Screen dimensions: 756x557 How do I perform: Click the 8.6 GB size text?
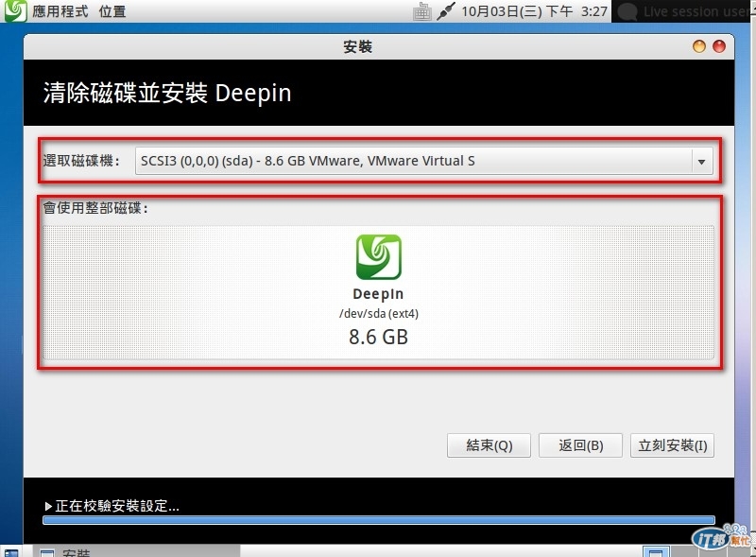pos(379,337)
